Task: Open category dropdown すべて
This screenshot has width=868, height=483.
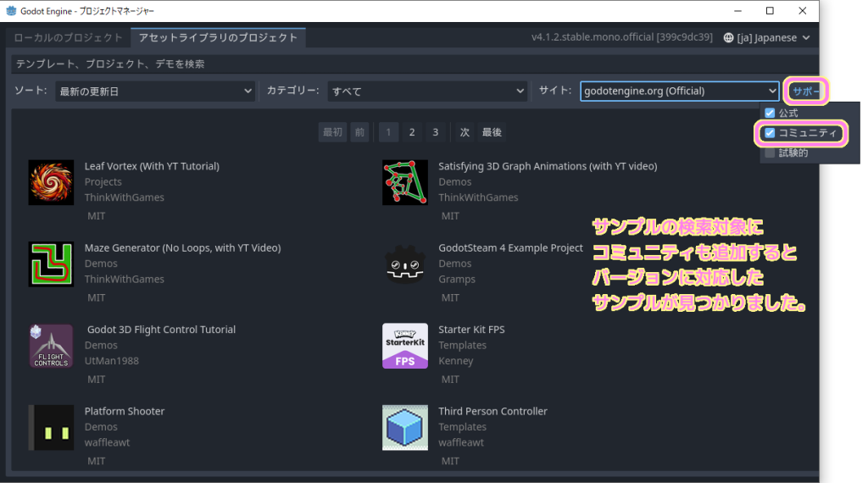Action: point(427,92)
